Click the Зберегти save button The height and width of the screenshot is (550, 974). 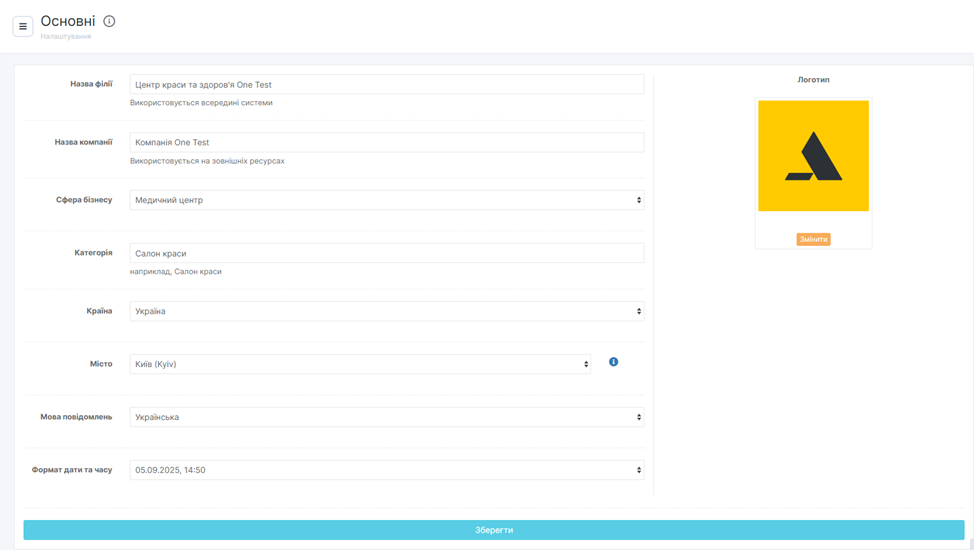pos(494,530)
